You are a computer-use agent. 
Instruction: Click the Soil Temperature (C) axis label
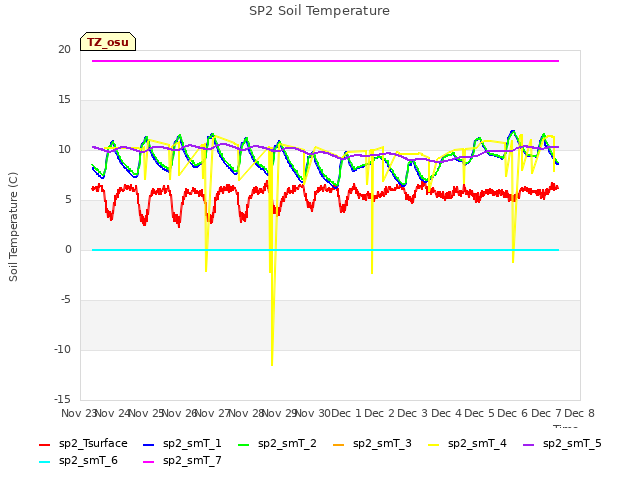[x=13, y=227]
